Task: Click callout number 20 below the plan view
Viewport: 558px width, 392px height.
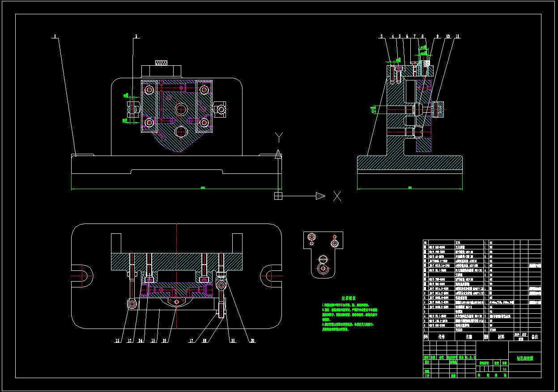Action: point(252,341)
